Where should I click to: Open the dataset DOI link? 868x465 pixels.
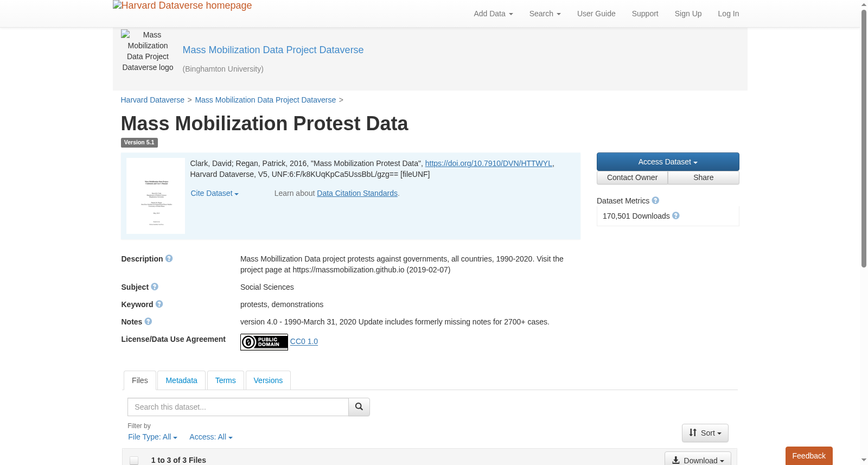point(488,163)
